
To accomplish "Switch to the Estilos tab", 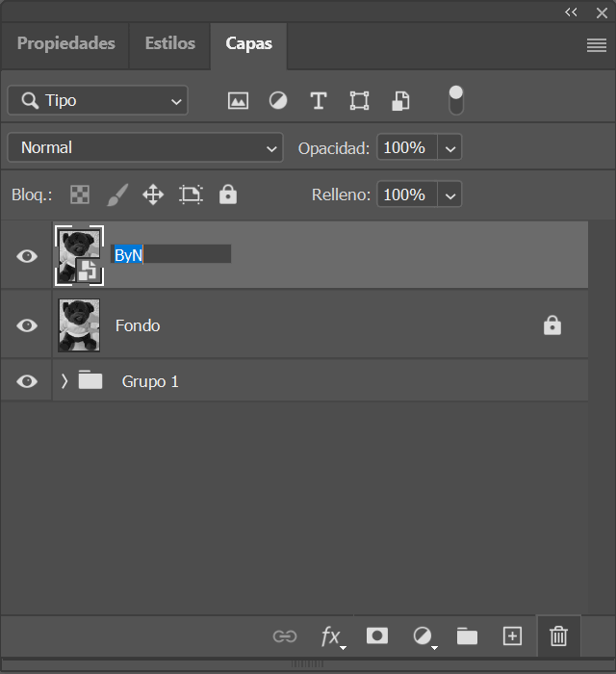I will pyautogui.click(x=169, y=43).
